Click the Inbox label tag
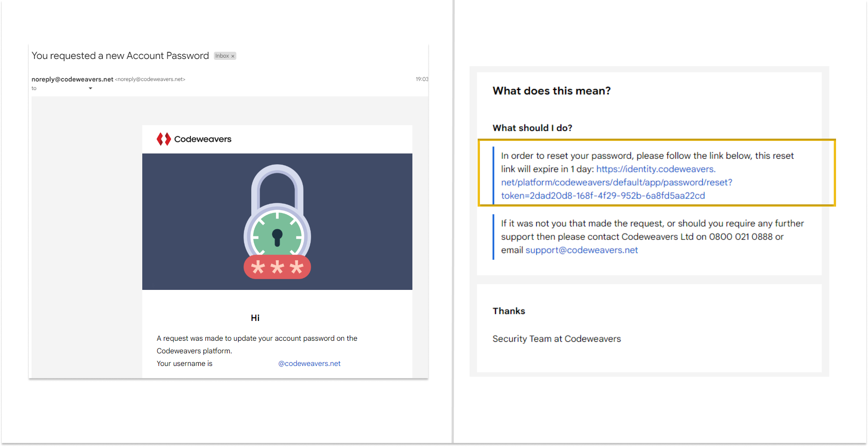Image resolution: width=868 pixels, height=447 pixels. (x=225, y=56)
